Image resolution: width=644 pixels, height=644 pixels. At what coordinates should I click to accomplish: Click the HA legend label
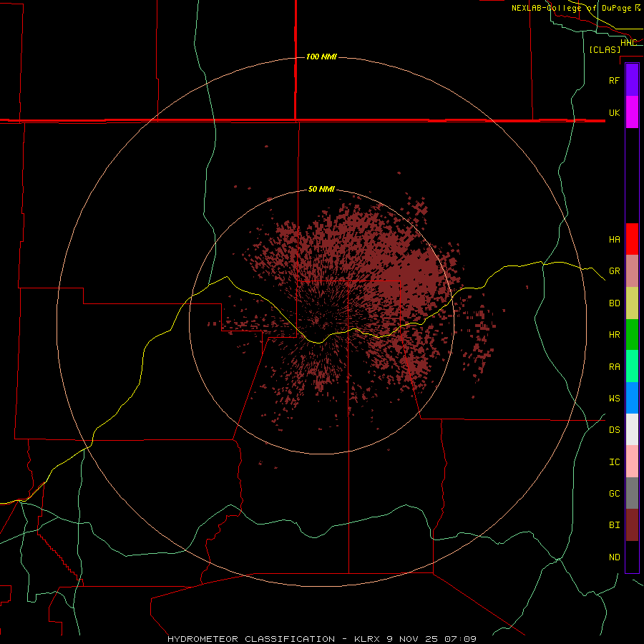pos(614,239)
